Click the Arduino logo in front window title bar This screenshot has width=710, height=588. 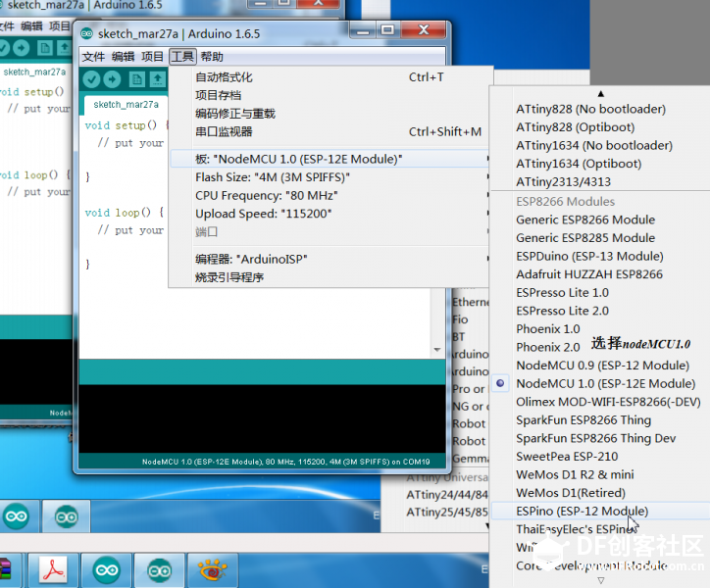point(86,33)
